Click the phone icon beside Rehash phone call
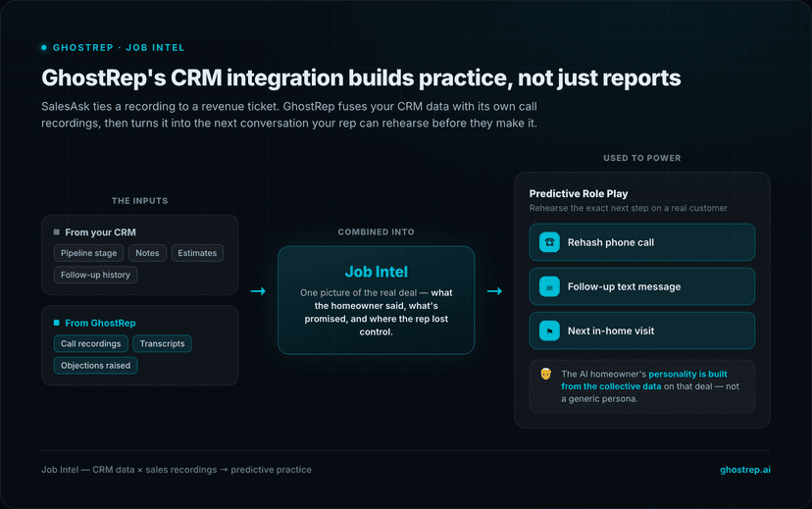This screenshot has width=812, height=509. tap(549, 242)
